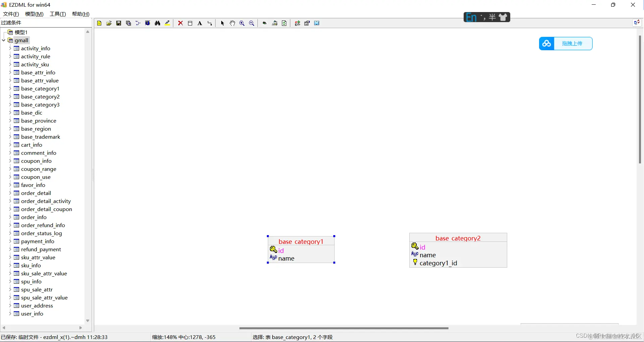The height and width of the screenshot is (342, 644).
Task: Delete selection with red X icon
Action: (180, 23)
